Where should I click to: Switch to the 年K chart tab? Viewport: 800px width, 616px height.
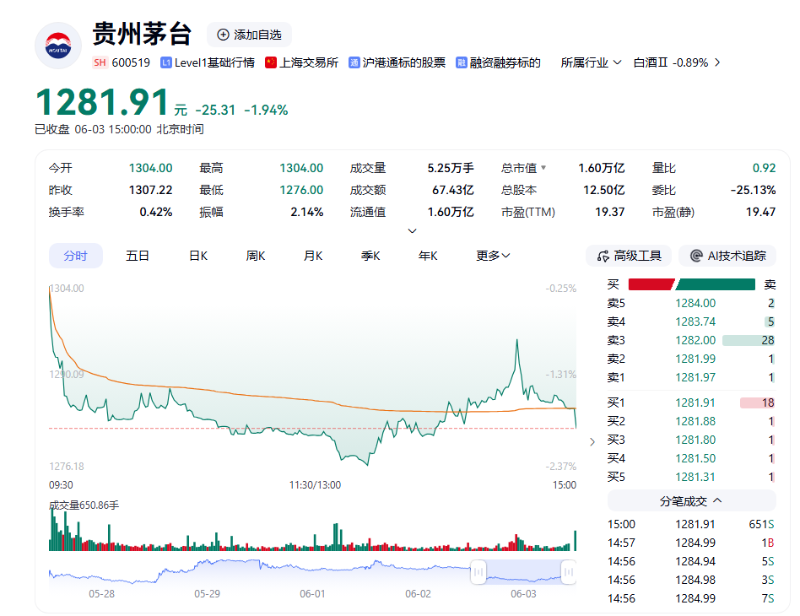point(428,256)
